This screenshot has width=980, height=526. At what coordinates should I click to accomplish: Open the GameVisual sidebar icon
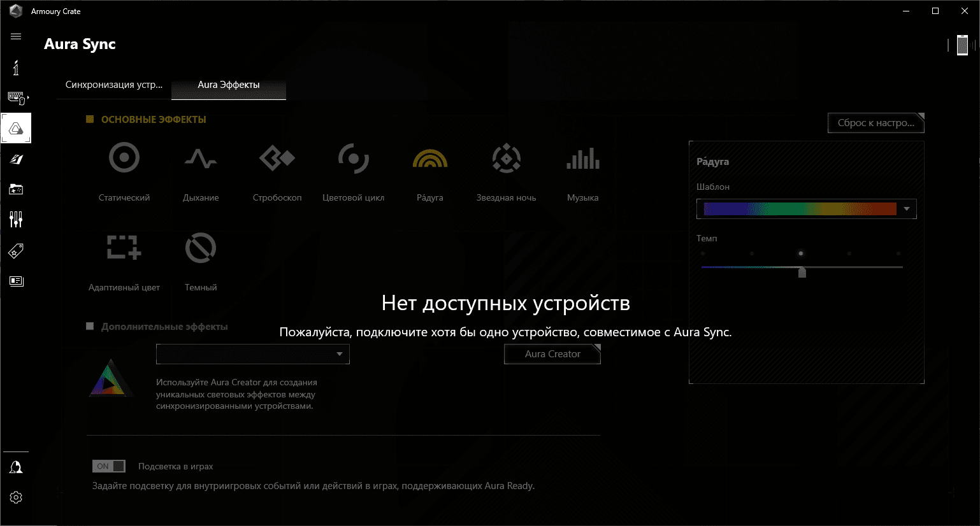16,159
